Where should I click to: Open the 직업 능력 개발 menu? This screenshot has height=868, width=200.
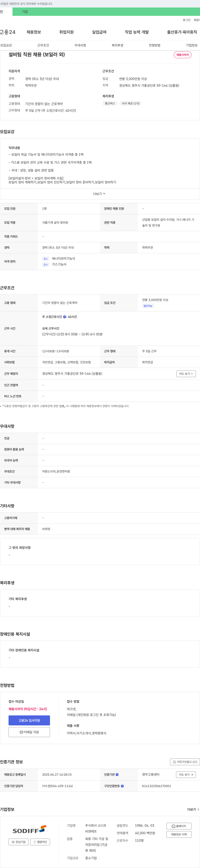137,32
